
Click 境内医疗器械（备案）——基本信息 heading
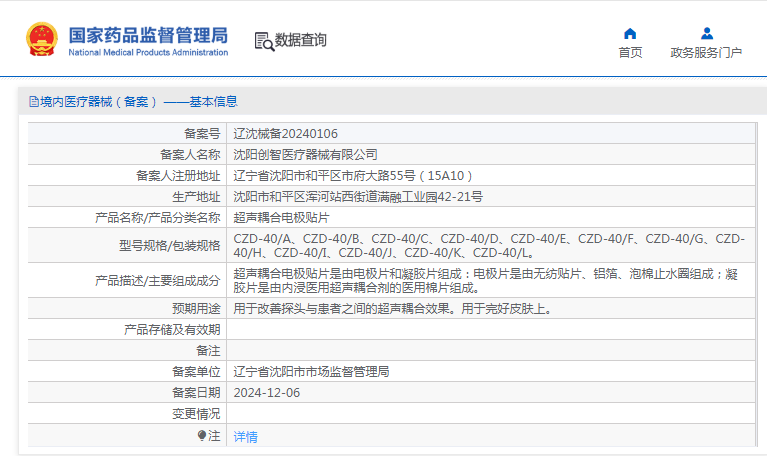click(x=138, y=101)
